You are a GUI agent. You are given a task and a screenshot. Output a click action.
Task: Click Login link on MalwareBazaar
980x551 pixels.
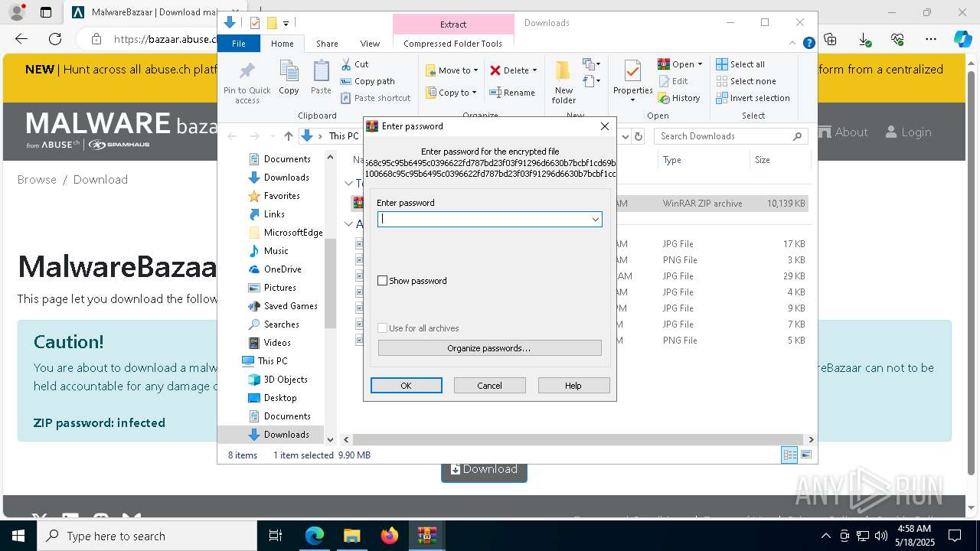tap(908, 132)
